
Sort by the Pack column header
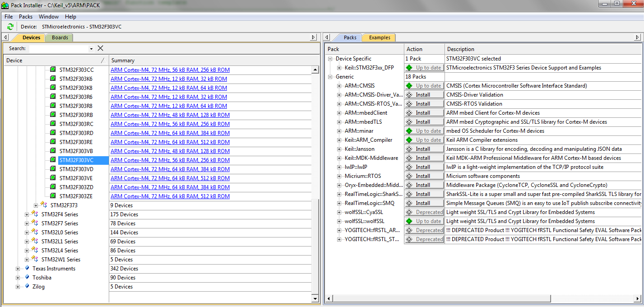pyautogui.click(x=365, y=49)
